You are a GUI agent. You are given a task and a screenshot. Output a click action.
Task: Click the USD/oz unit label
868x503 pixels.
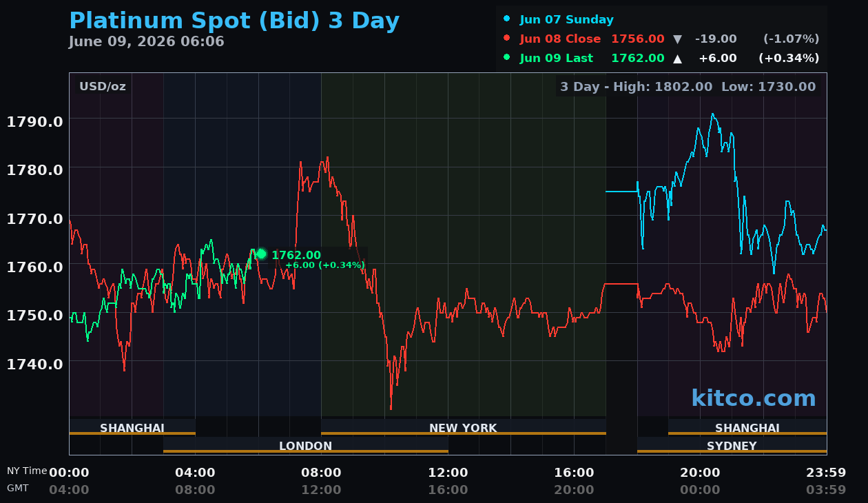(x=103, y=87)
